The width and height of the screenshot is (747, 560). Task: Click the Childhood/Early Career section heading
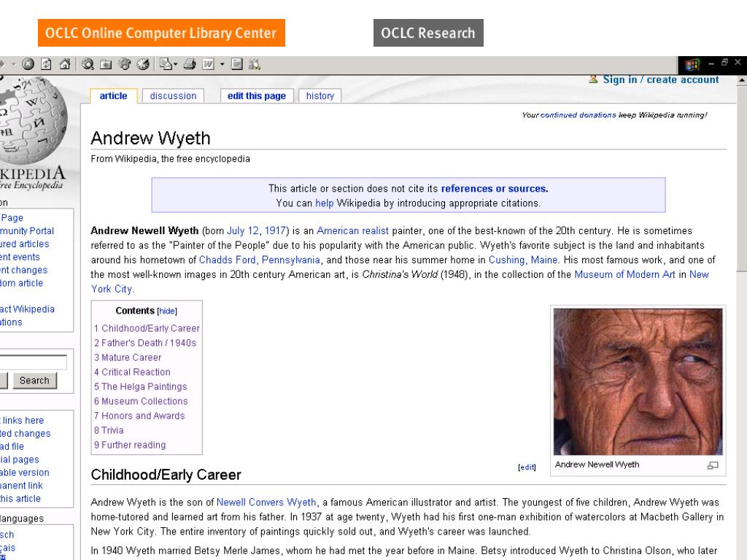166,475
